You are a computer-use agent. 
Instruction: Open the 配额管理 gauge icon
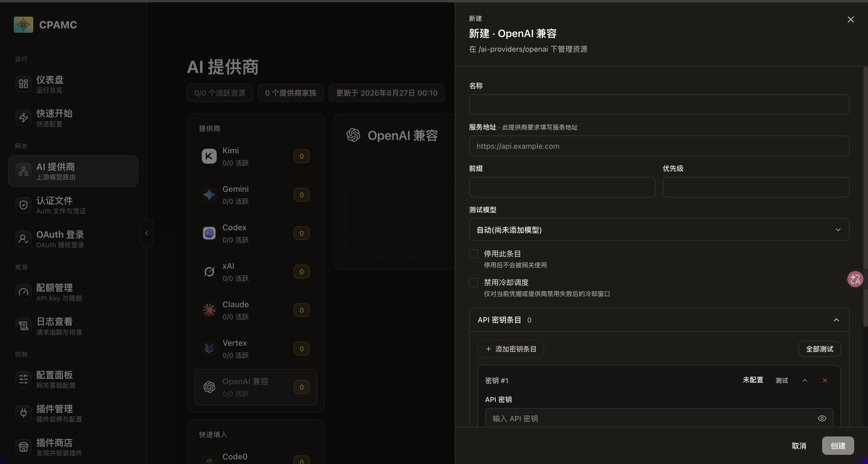click(x=23, y=292)
